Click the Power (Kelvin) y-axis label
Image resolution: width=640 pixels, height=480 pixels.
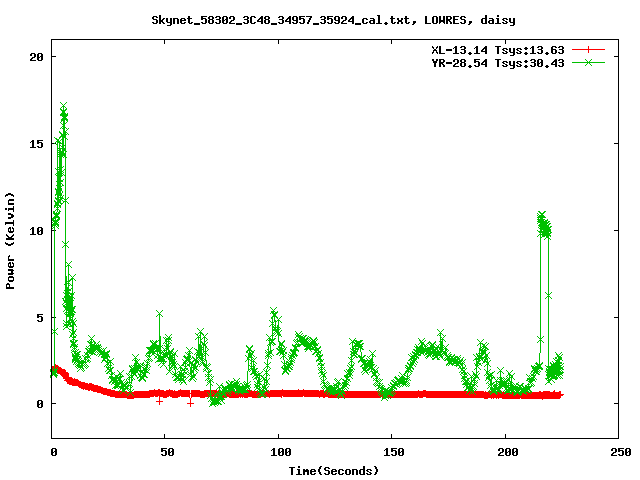pyautogui.click(x=10, y=241)
